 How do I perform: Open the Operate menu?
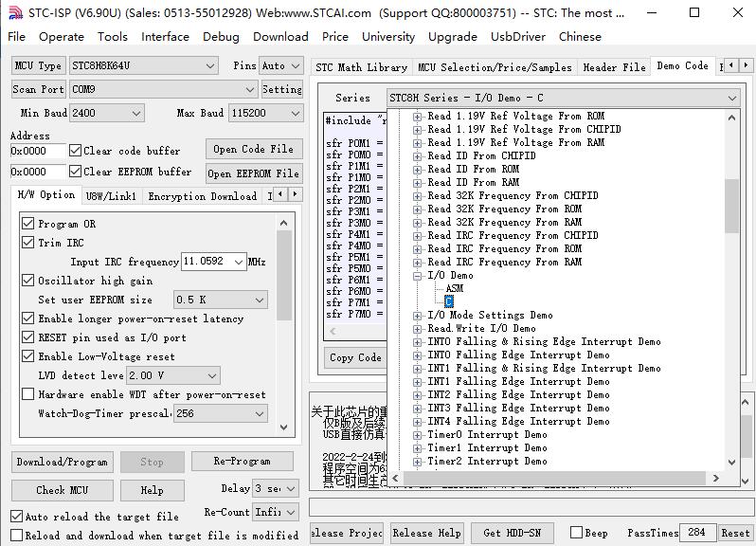[x=62, y=37]
